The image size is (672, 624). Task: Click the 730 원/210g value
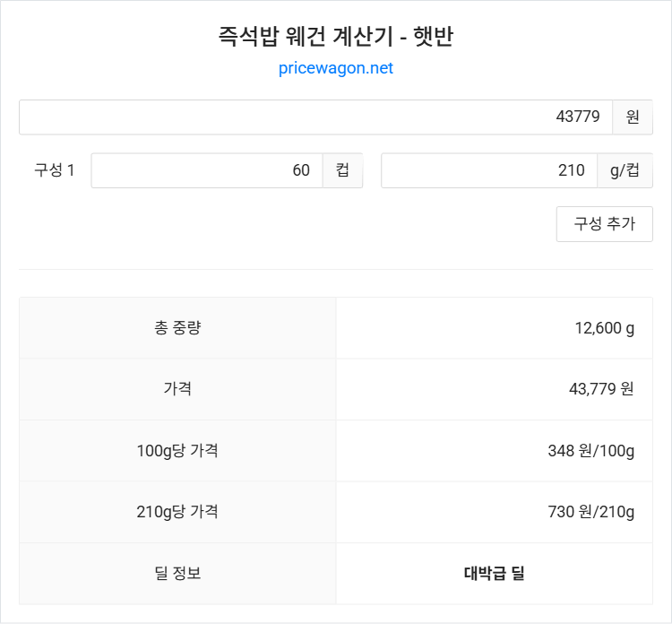pos(590,512)
